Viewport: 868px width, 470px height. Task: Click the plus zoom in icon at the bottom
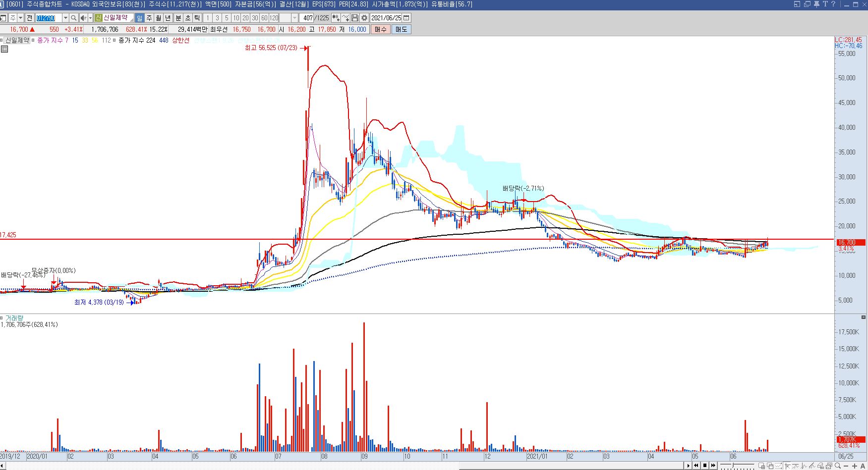coord(855,466)
